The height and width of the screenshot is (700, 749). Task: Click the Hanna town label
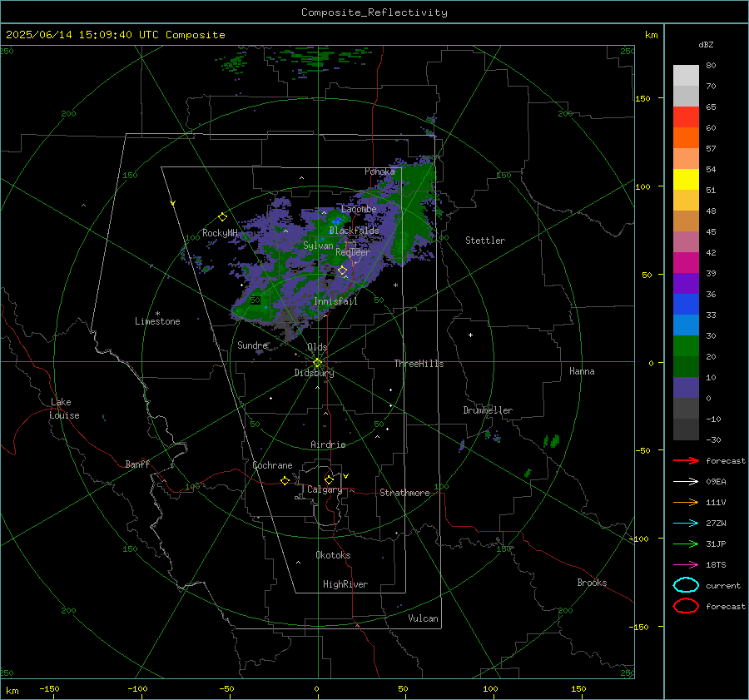(x=582, y=371)
